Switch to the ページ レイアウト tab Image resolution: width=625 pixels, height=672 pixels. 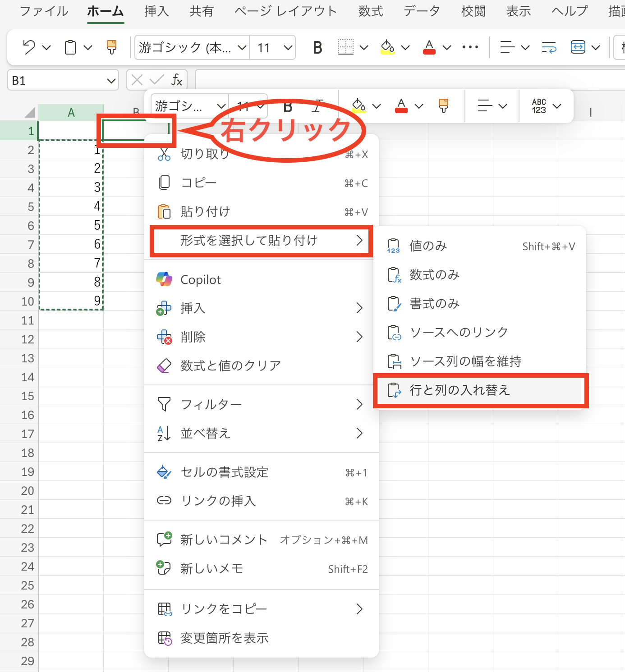pyautogui.click(x=286, y=11)
